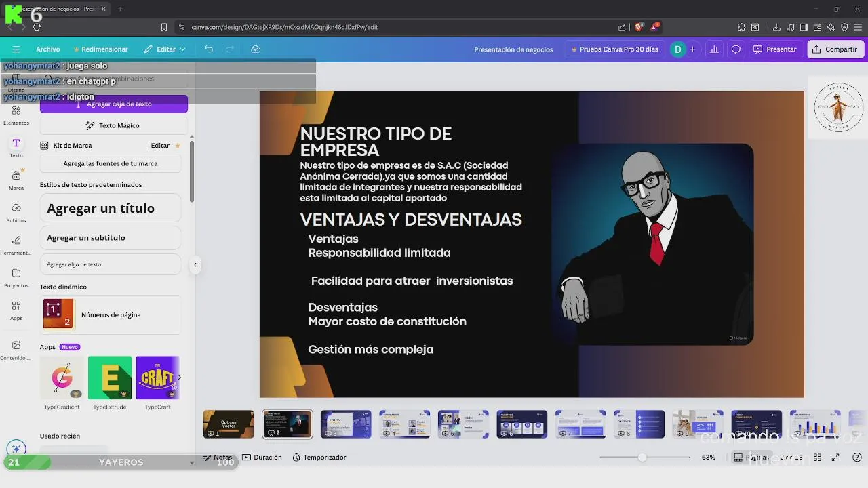Open the Canva magic assistant sparkle button

[16, 449]
